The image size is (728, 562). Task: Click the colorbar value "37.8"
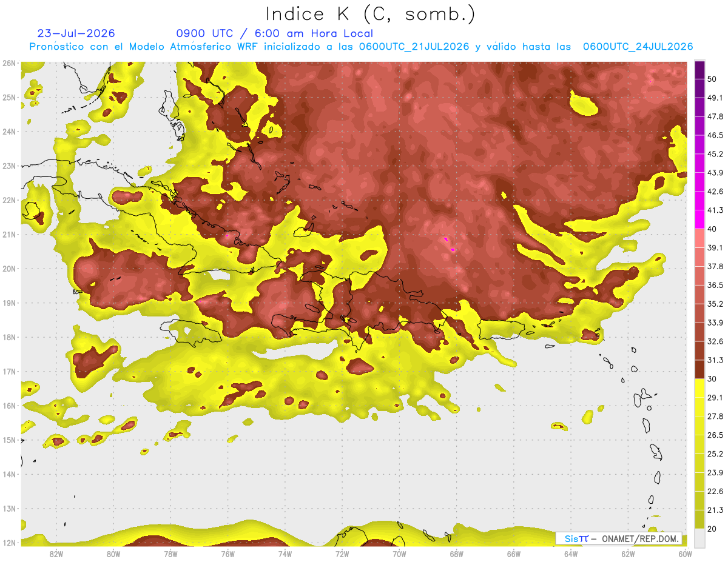click(715, 266)
